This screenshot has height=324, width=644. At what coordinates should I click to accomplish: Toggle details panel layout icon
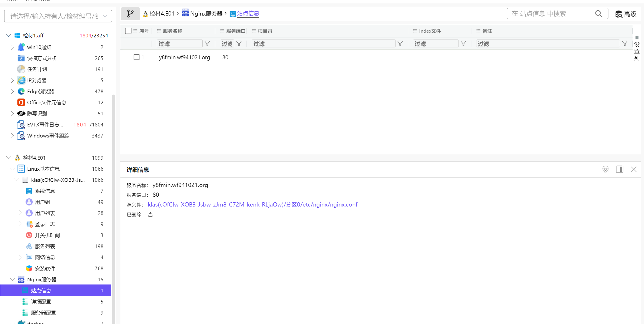coord(619,169)
